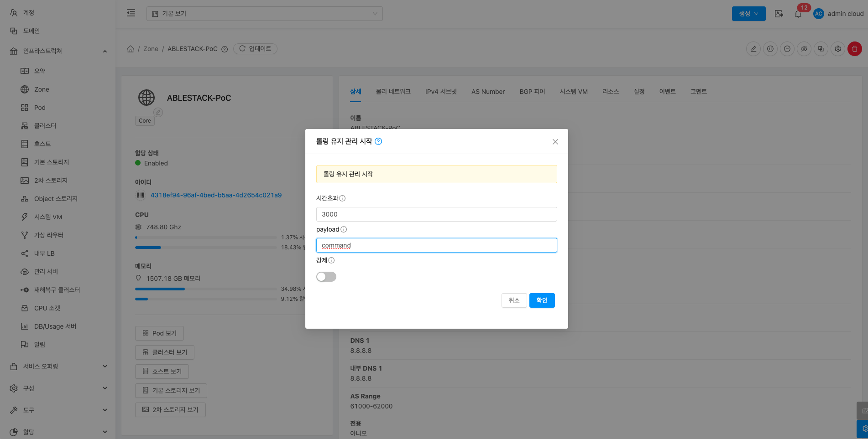Open the 기본 보기 view dropdown
The image size is (868, 439).
point(264,14)
